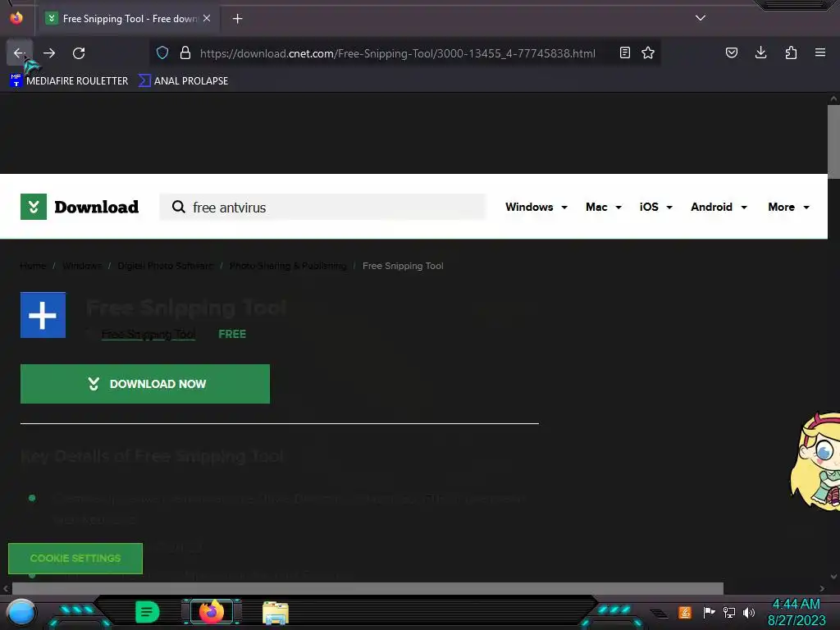This screenshot has width=840, height=630.
Task: Open the clock showing 4:44 AM
Action: click(x=797, y=612)
